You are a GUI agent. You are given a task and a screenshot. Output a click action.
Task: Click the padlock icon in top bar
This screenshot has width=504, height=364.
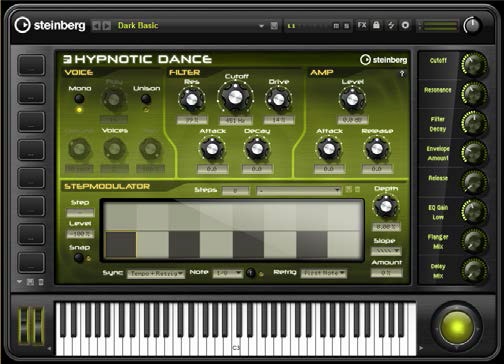click(x=376, y=25)
